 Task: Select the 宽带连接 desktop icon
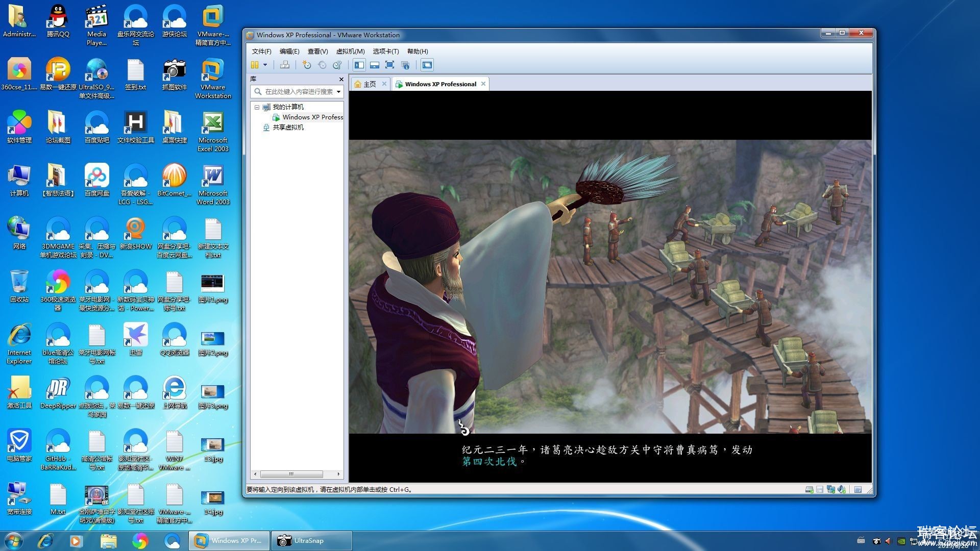[19, 499]
